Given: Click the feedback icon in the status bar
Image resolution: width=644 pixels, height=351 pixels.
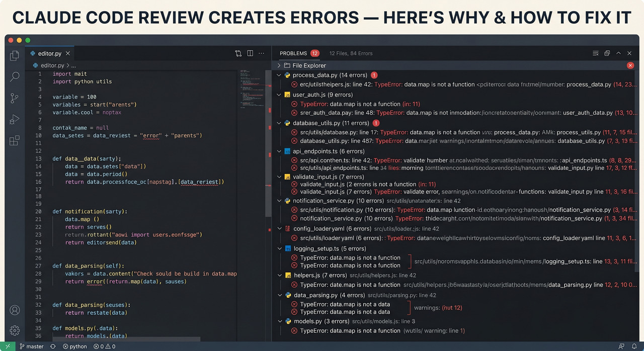Looking at the screenshot, I should pyautogui.click(x=621, y=346).
